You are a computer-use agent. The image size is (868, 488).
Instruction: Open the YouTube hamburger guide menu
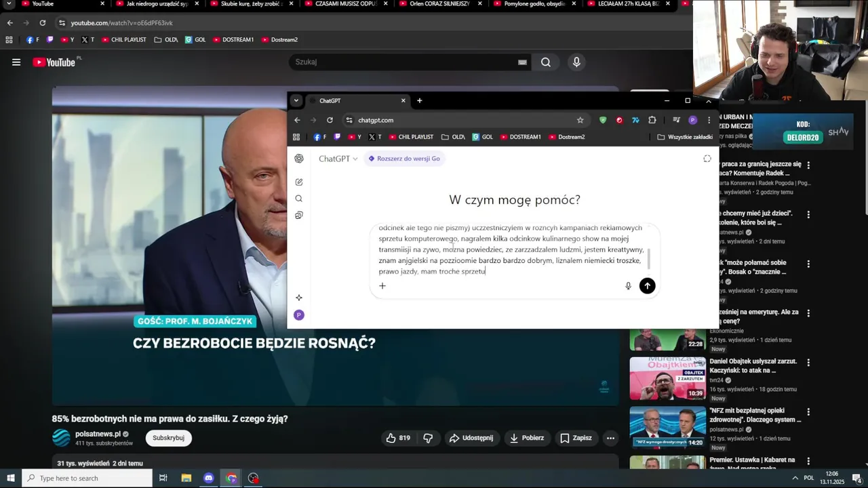[x=16, y=62]
